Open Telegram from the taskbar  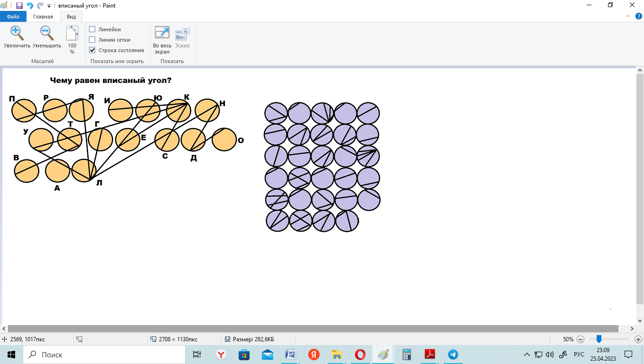click(453, 354)
